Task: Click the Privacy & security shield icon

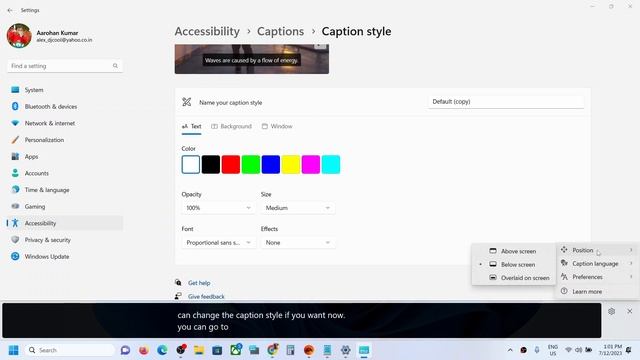Action: click(x=15, y=240)
